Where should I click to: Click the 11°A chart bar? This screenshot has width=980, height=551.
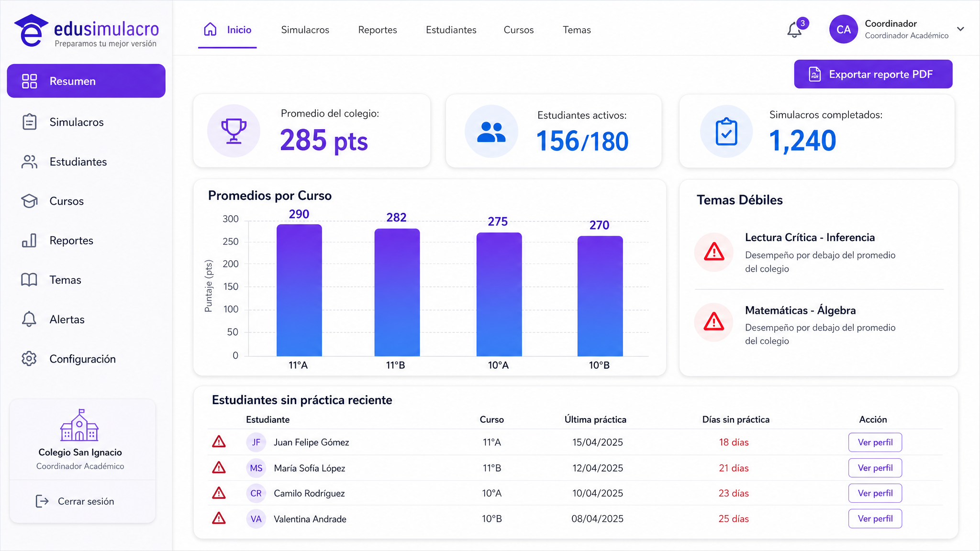click(x=299, y=290)
